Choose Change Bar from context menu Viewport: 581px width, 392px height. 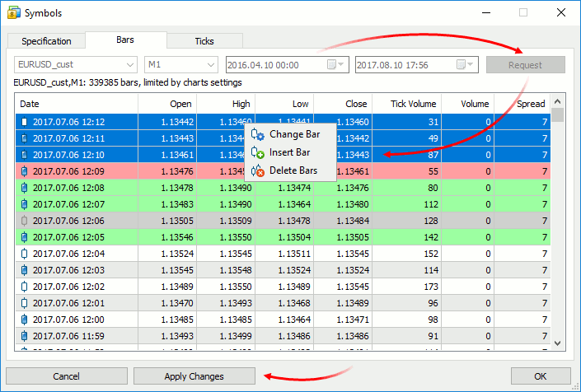tap(290, 134)
